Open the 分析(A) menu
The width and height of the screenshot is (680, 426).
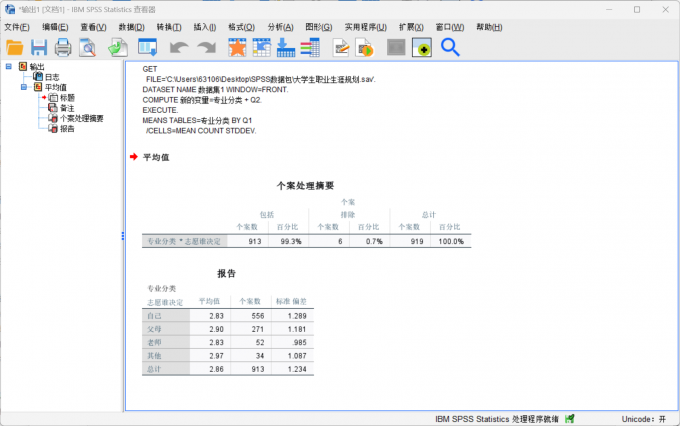click(x=281, y=26)
